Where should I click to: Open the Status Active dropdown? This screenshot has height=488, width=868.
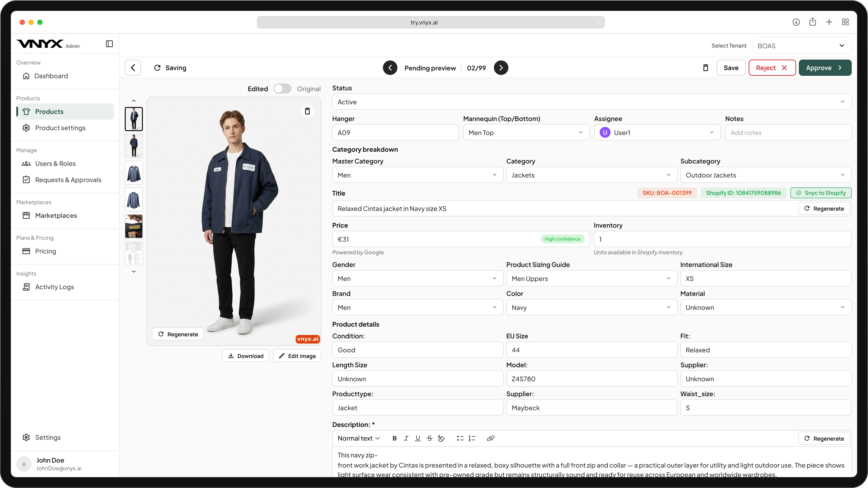592,102
